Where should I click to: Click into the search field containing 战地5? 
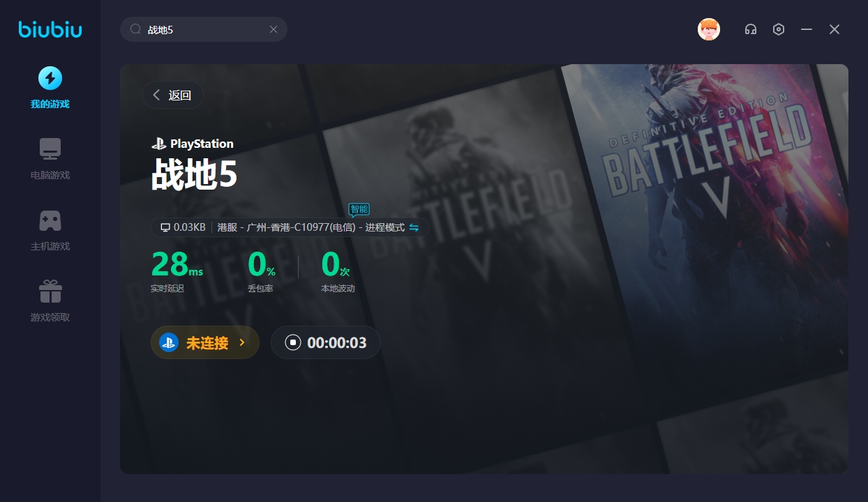click(204, 29)
